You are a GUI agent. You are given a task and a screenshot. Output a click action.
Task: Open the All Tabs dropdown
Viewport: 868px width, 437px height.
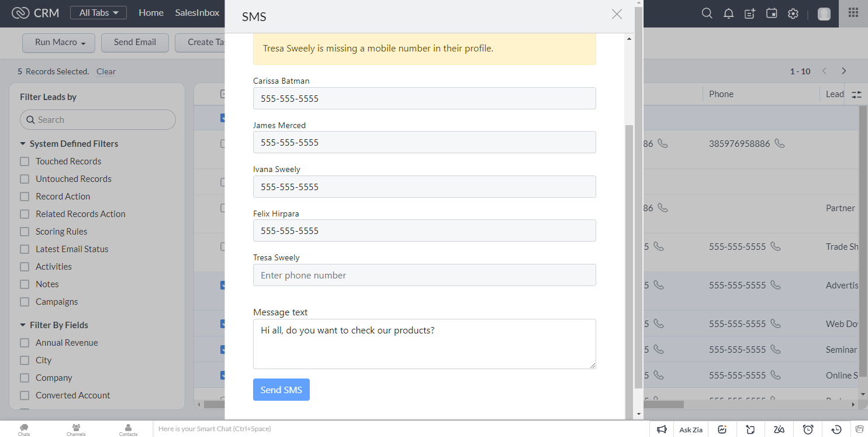pyautogui.click(x=98, y=13)
